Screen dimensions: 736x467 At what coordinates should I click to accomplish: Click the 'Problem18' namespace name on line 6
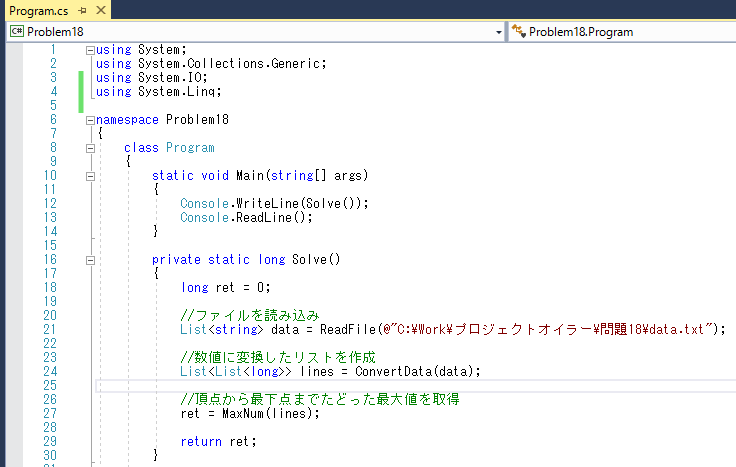pyautogui.click(x=197, y=120)
